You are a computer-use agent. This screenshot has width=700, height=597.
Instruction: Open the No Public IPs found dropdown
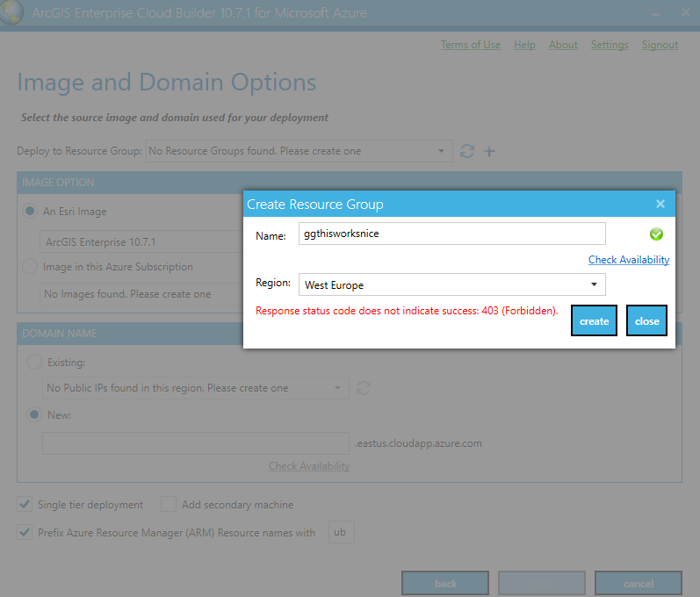click(196, 388)
